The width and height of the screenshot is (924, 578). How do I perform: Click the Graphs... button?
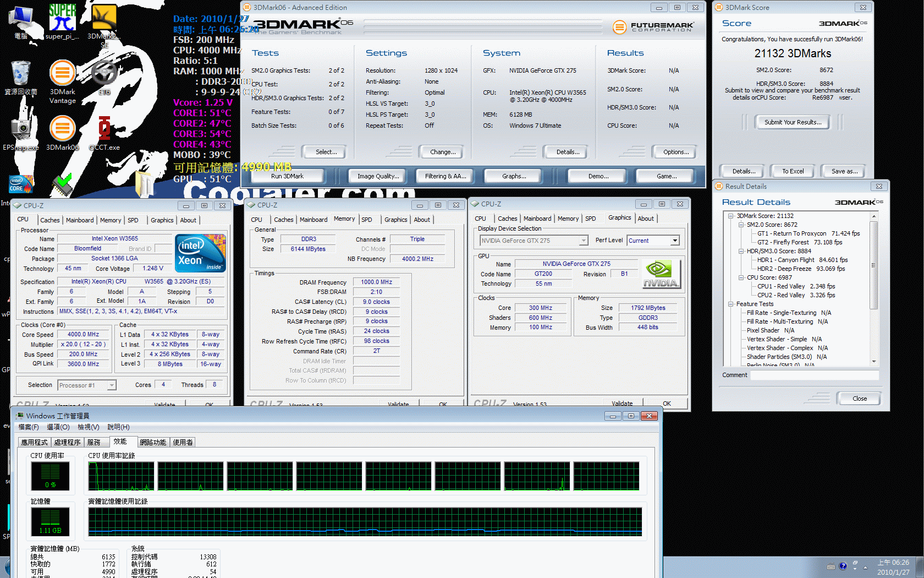tap(514, 176)
